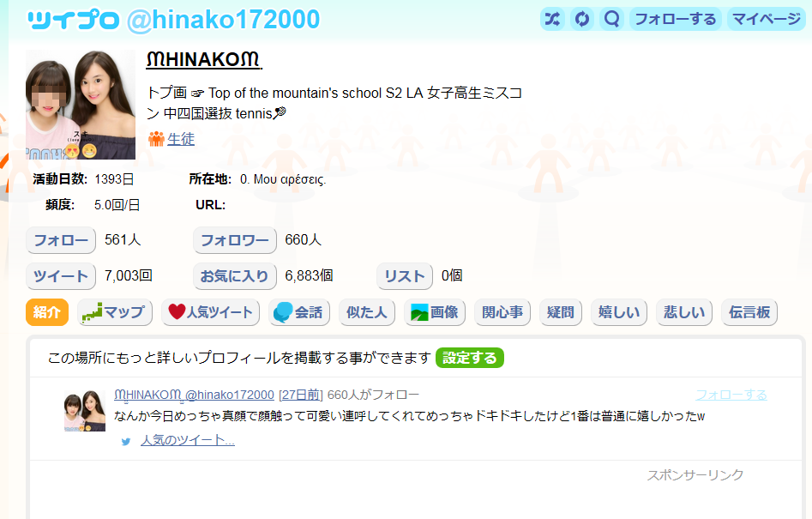The width and height of the screenshot is (812, 519).
Task: Open the 会話 speech bubble tab
Action: 298,312
